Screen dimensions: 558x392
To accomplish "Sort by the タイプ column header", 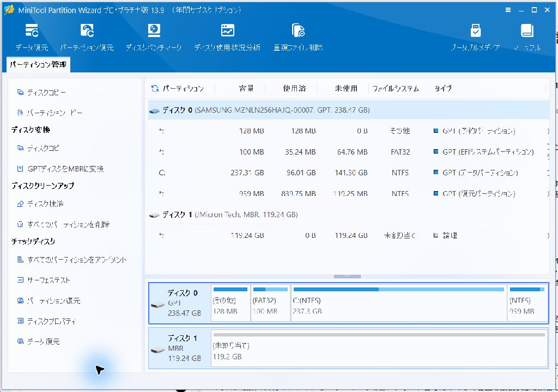I will tap(443, 88).
